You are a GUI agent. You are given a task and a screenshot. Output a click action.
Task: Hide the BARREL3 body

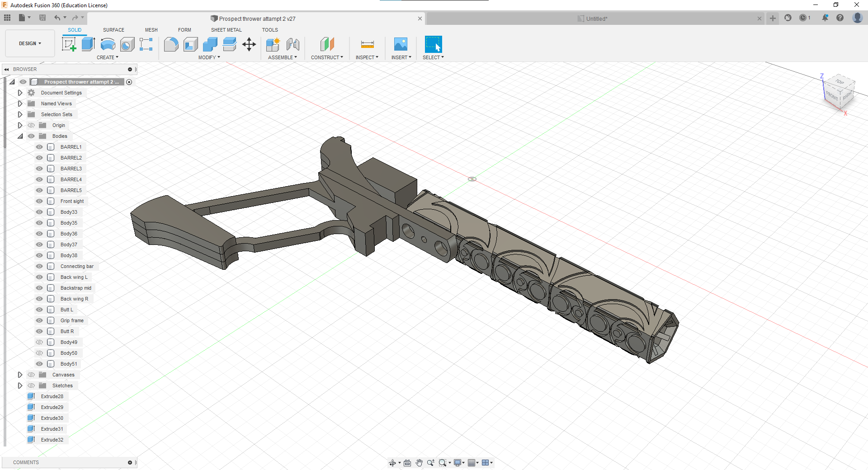[x=39, y=169]
